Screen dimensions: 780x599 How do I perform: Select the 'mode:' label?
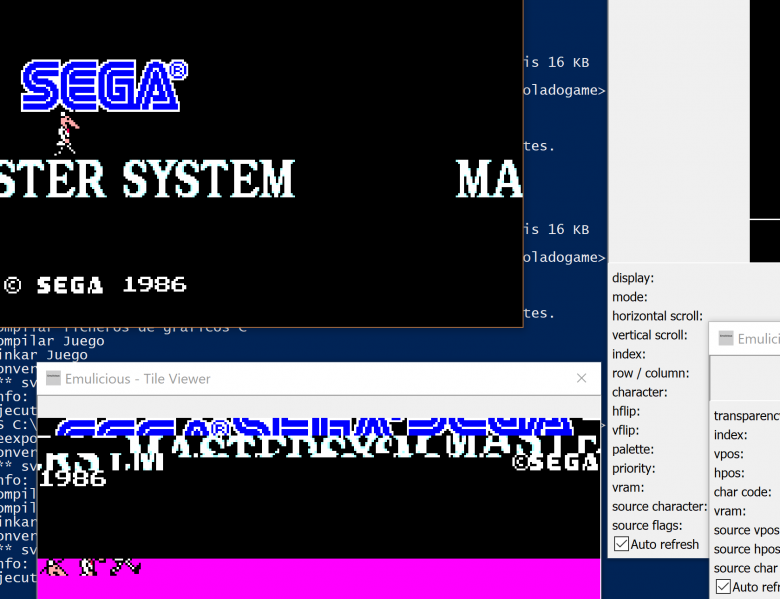point(630,297)
